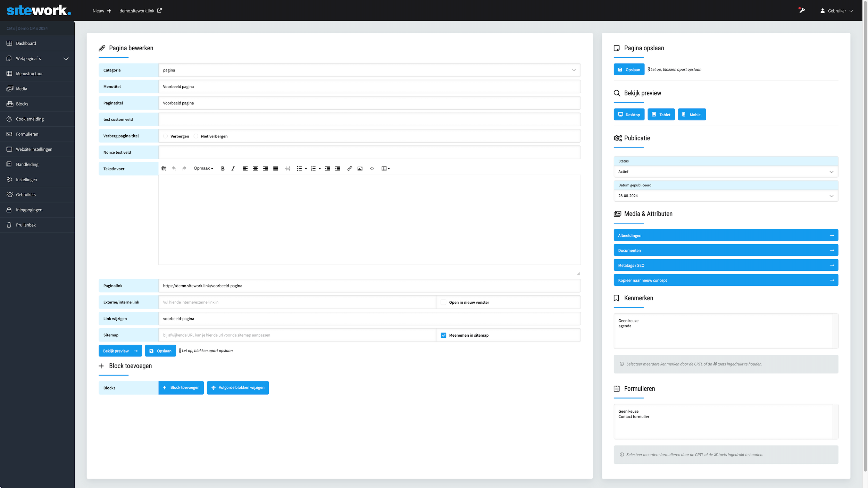
Task: Uncheck Meenemen in sitemap checkbox
Action: [443, 335]
